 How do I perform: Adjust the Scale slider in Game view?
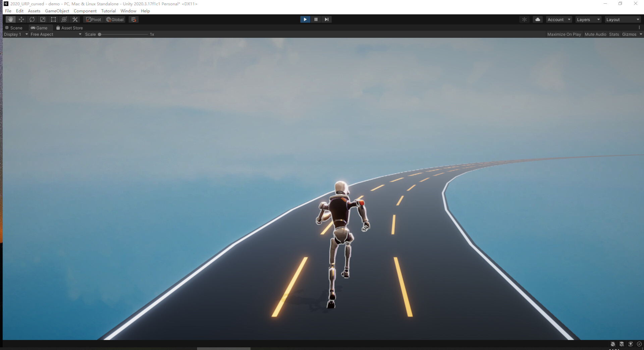tap(100, 34)
